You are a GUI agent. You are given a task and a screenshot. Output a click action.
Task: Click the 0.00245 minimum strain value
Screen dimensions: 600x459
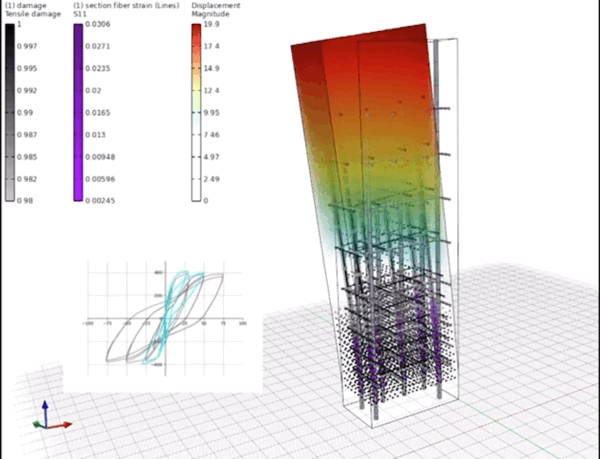100,200
